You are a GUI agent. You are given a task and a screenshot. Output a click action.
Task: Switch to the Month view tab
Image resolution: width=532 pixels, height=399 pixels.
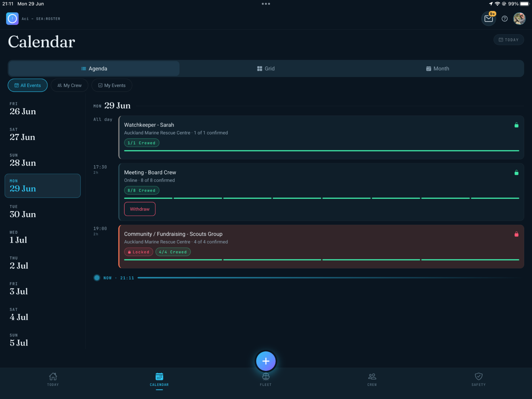click(x=438, y=69)
